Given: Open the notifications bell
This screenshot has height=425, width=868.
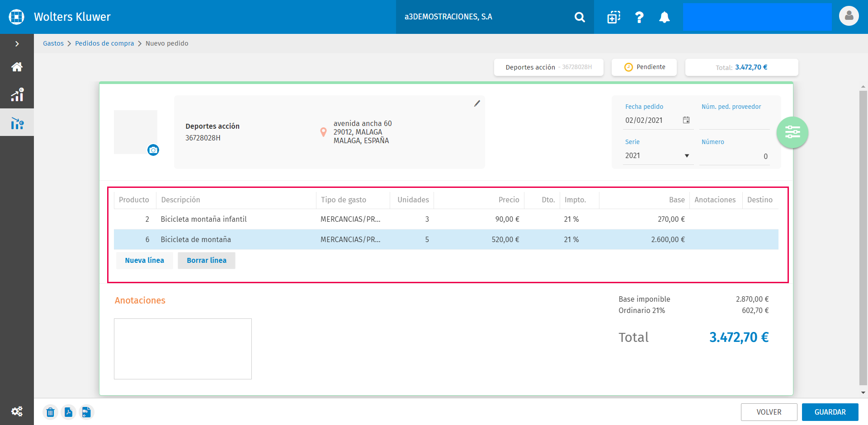Looking at the screenshot, I should click(664, 17).
